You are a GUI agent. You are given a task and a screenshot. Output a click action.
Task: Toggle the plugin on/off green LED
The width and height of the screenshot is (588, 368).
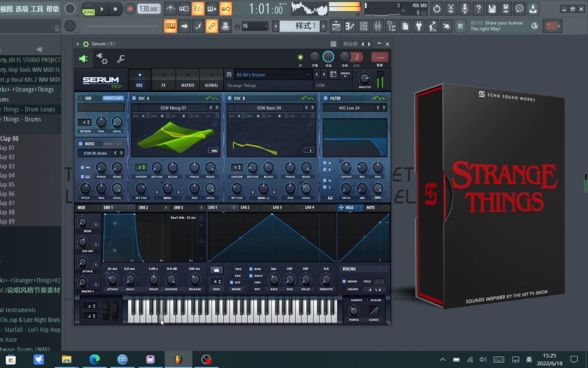pyautogui.click(x=300, y=57)
